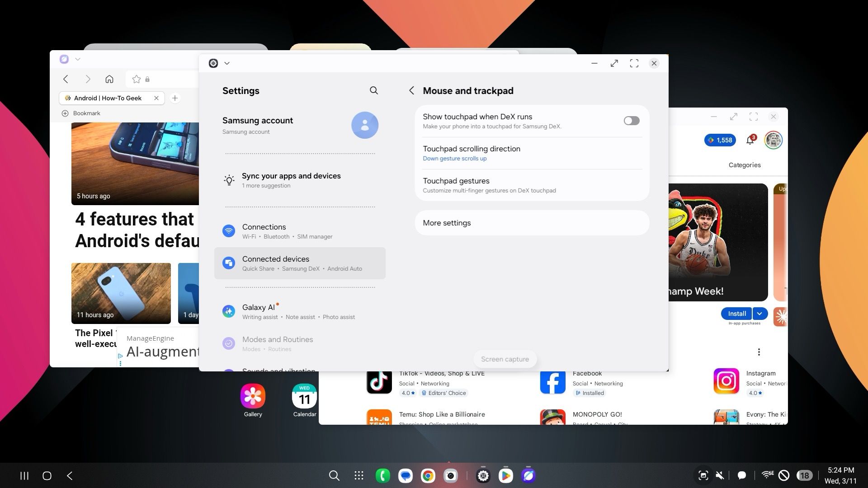Open 4 features that Android's default headline
Screen dimensions: 868x488
[x=137, y=230]
